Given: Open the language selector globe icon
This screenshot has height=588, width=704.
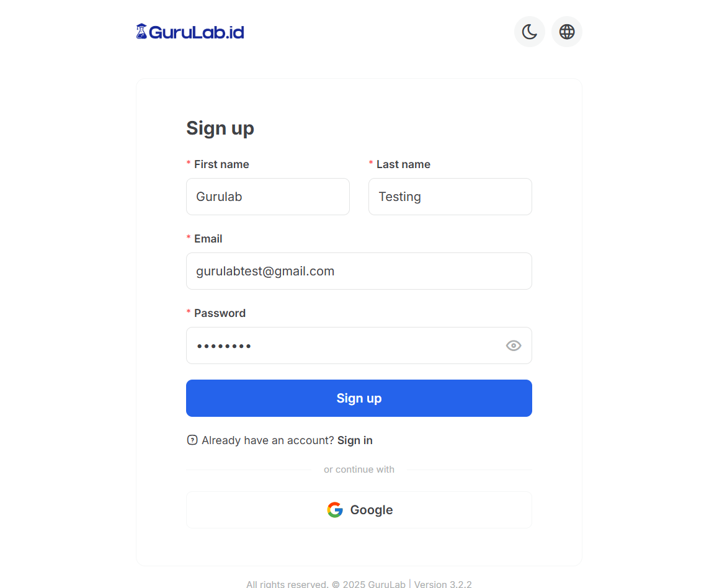Looking at the screenshot, I should point(566,32).
